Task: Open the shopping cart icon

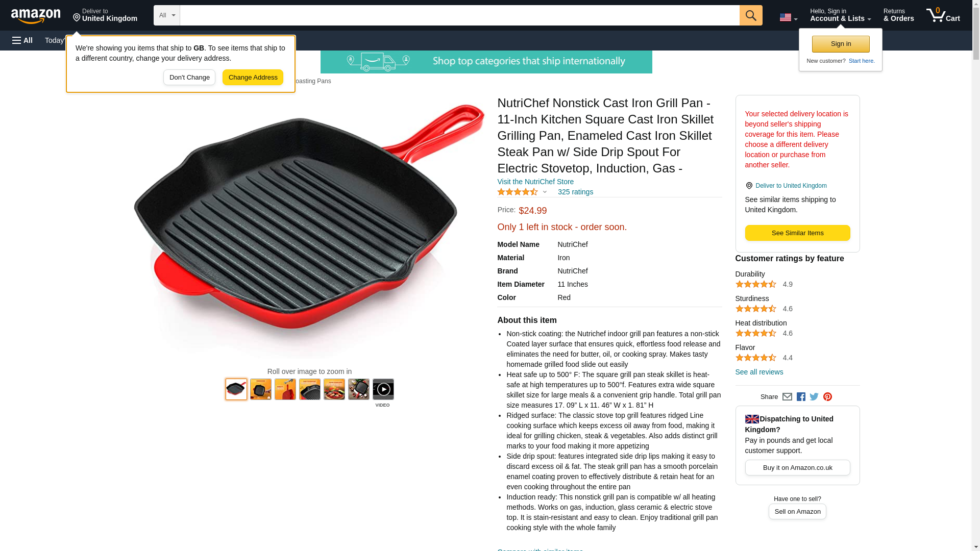Action: click(x=943, y=15)
